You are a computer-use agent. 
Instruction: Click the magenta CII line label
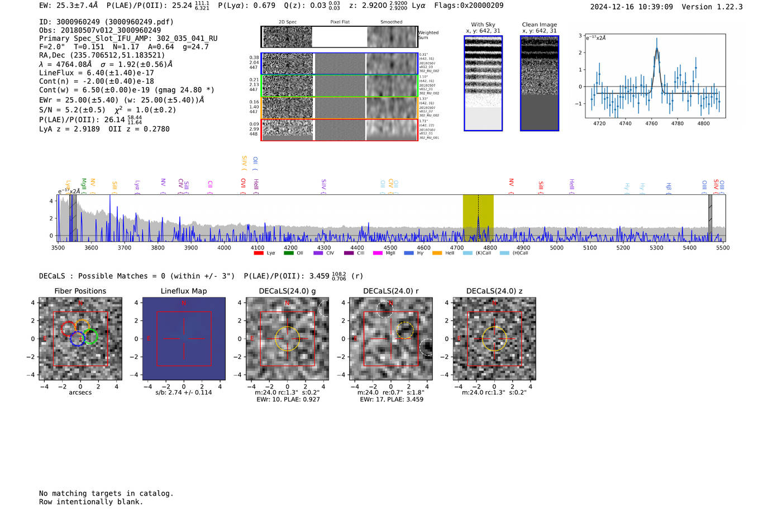coord(210,184)
